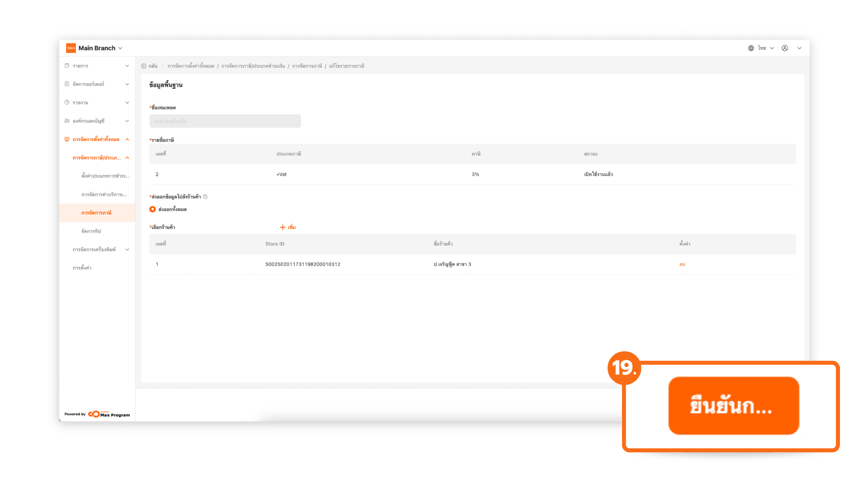The width and height of the screenshot is (868, 488).
Task: Click the globe language icon
Action: pos(751,48)
